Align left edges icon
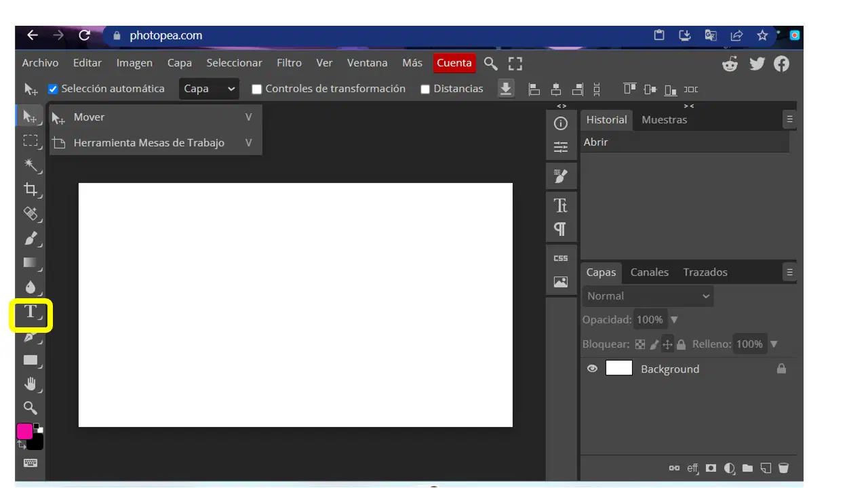 click(534, 89)
